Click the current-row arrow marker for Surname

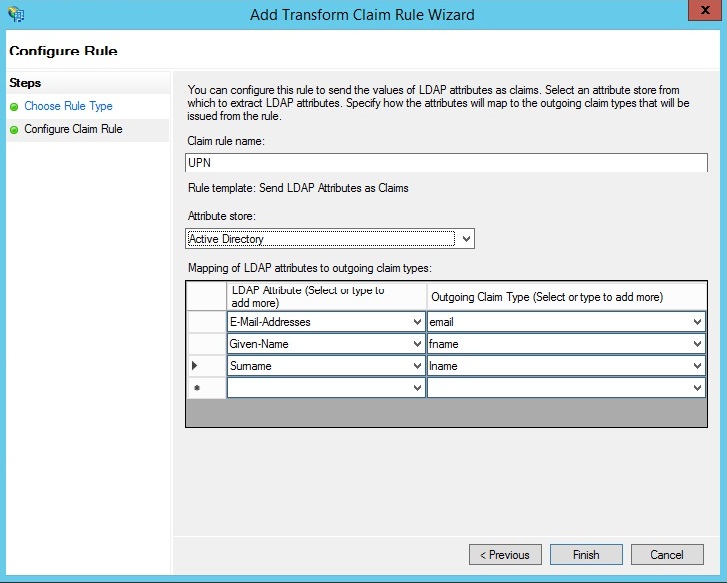pyautogui.click(x=194, y=366)
